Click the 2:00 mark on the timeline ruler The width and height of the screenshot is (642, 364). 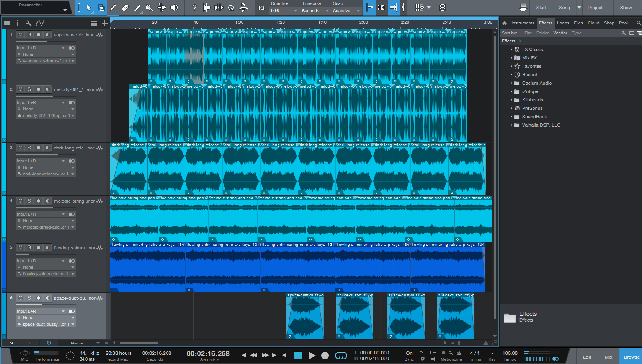click(363, 23)
